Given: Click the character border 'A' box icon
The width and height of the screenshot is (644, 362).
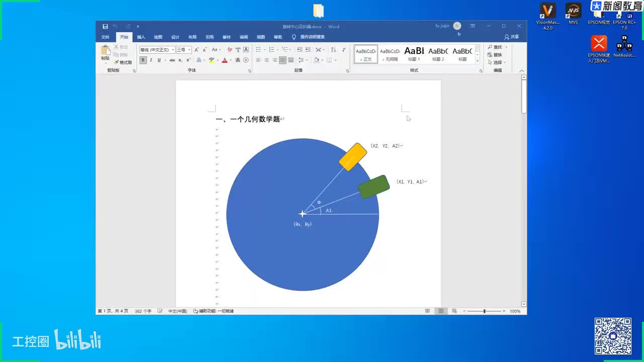Looking at the screenshot, I should [x=246, y=50].
